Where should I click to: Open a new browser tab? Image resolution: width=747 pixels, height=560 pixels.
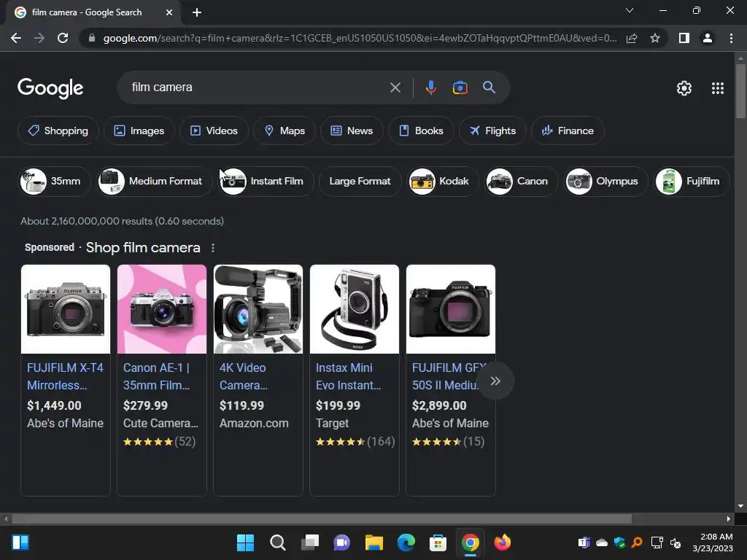[x=197, y=12]
